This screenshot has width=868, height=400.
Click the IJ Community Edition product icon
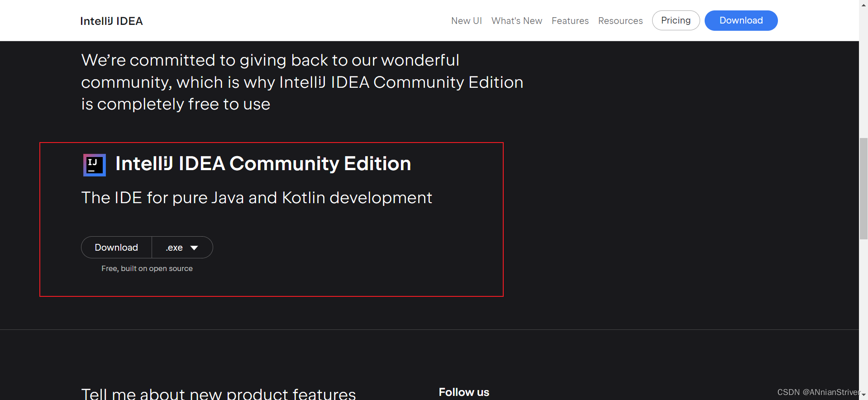94,165
